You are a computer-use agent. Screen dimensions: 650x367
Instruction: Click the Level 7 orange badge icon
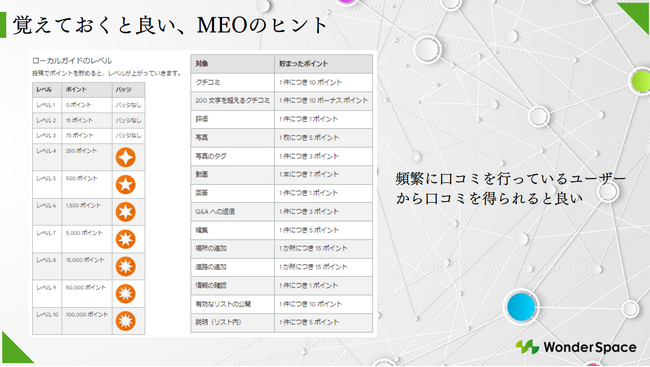click(x=125, y=239)
